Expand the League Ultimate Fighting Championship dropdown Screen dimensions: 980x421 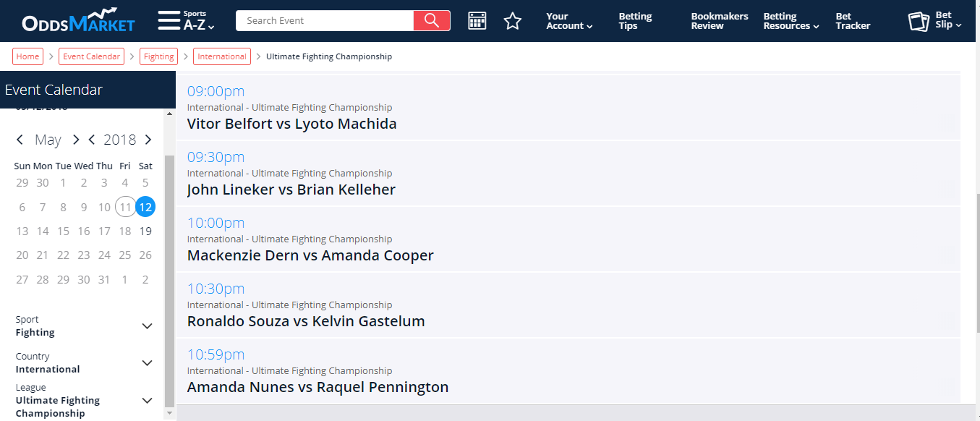coord(147,401)
